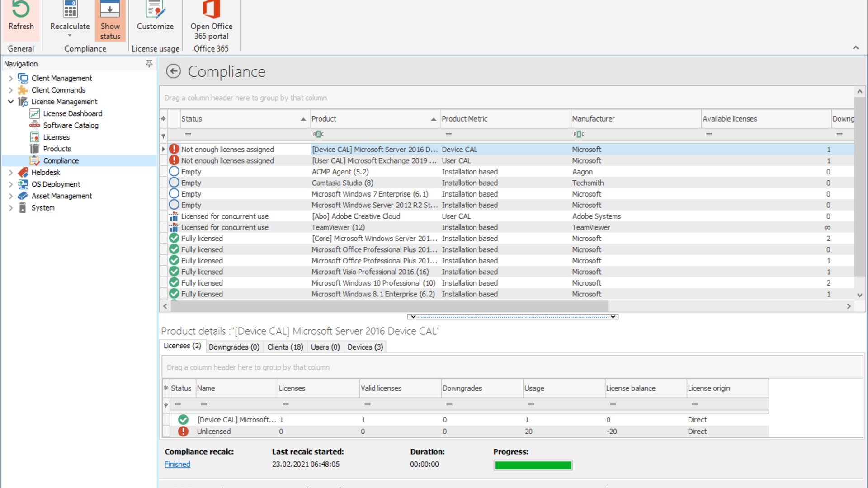Expand the first row detail arrow
The image size is (868, 488).
163,149
